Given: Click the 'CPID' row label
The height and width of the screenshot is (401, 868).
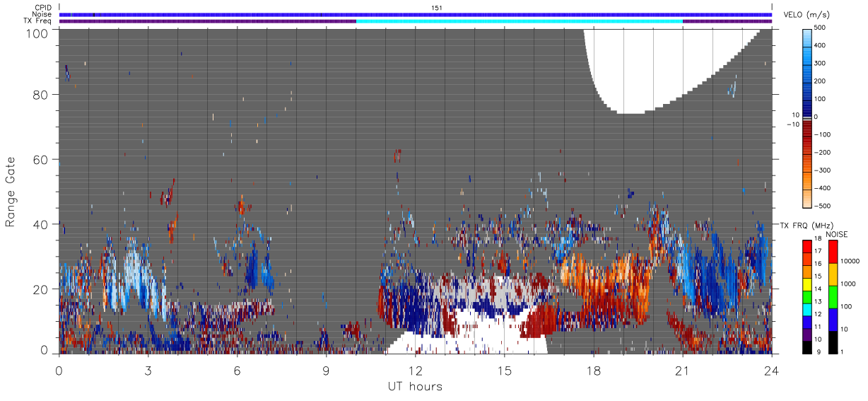Looking at the screenshot, I should (43, 7).
